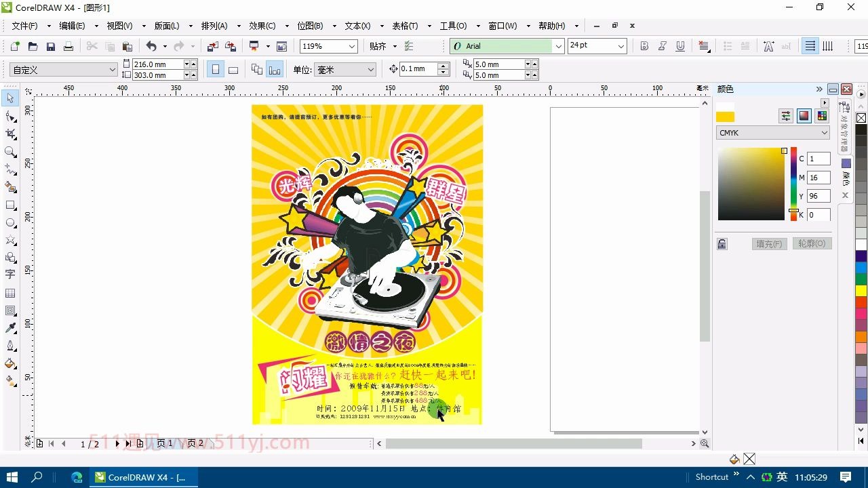
Task: Open the zoom level 119% dropdown
Action: 352,46
